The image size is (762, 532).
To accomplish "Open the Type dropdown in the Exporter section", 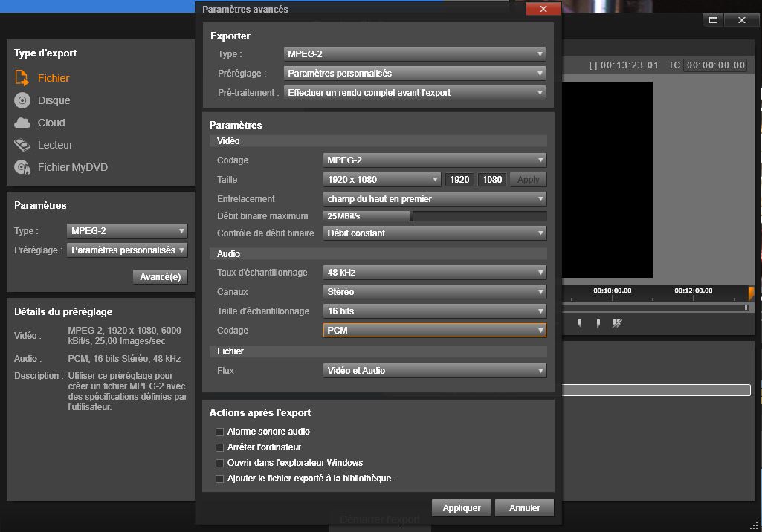I will coord(415,54).
